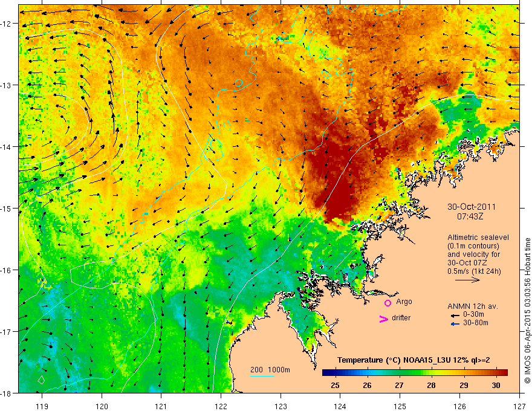The width and height of the screenshot is (532, 411).
Task: Click the IMOS copyright timestamp text
Action: tap(527, 311)
